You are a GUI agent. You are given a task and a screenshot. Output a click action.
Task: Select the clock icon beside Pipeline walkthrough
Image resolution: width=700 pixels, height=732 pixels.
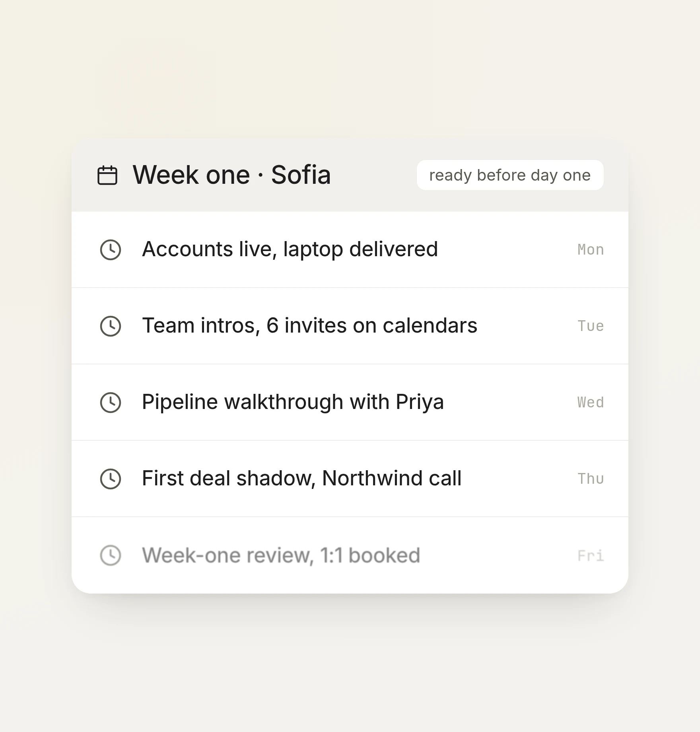point(111,403)
